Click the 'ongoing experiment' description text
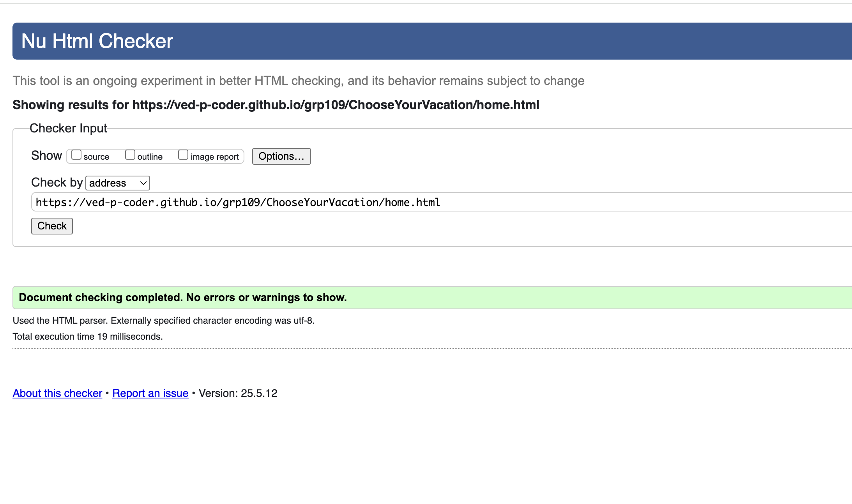The image size is (852, 504). coord(299,81)
